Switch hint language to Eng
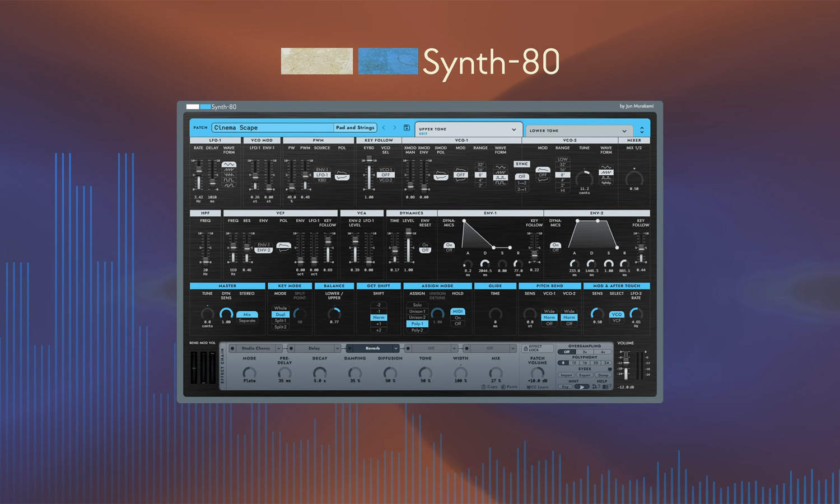 point(565,386)
